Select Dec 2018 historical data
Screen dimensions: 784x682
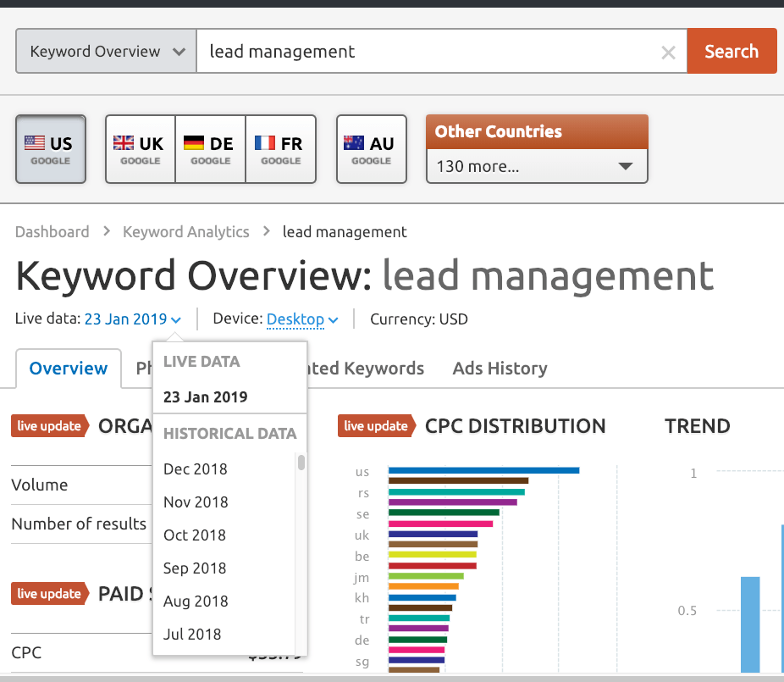point(196,469)
